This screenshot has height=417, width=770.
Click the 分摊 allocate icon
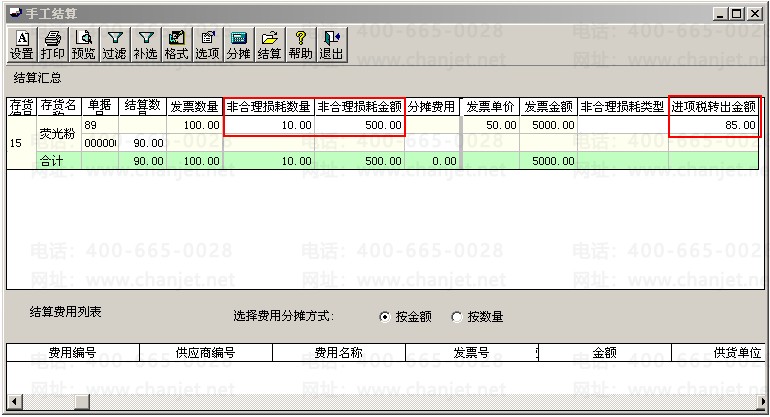click(239, 45)
